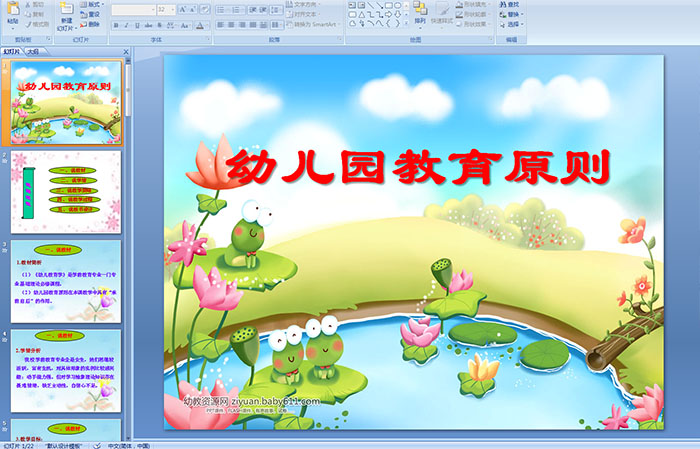Click Convert to SmartArt (转换为 SmartArt)
Image resolution: width=700 pixels, height=449 pixels.
[313, 24]
